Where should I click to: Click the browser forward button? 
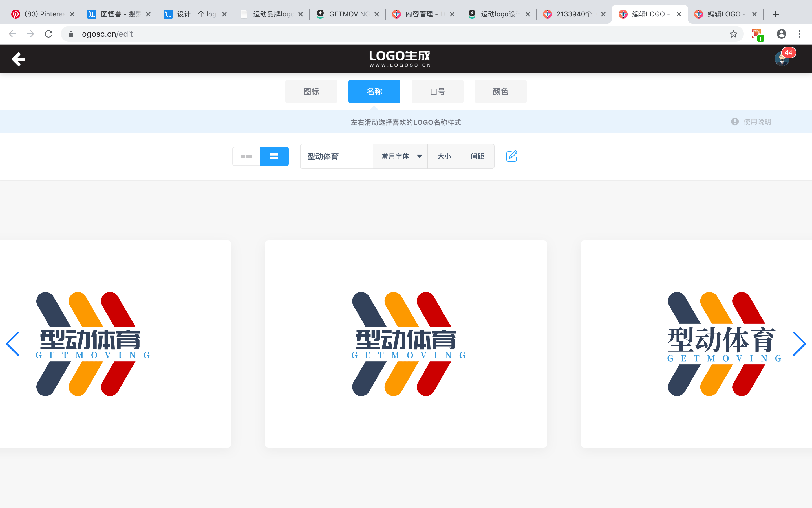point(30,34)
